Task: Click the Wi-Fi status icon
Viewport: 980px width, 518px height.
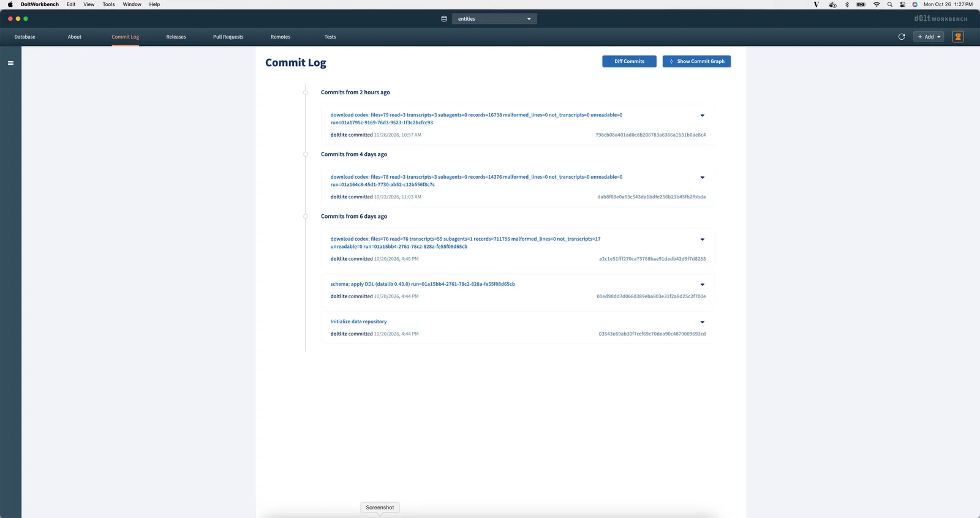Action: (876, 4)
